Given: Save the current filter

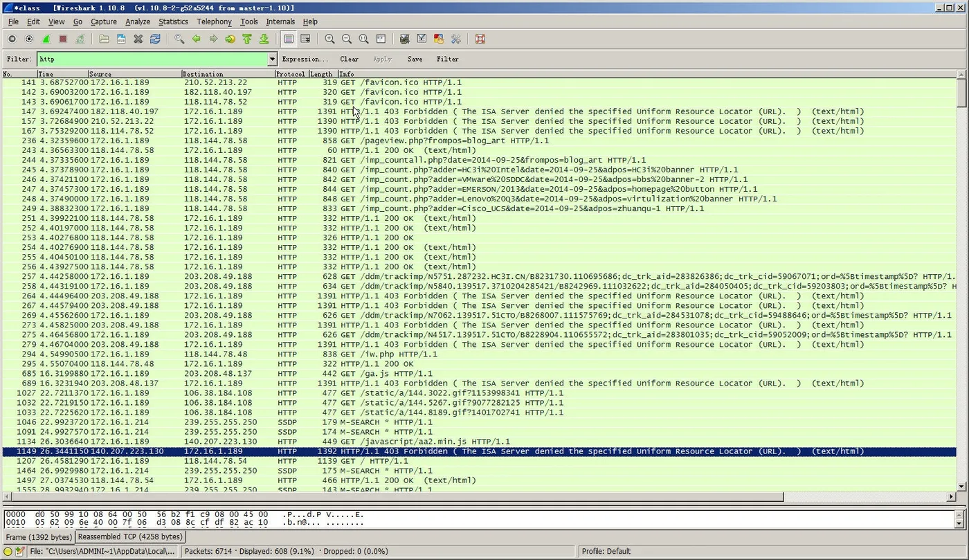Looking at the screenshot, I should 415,60.
